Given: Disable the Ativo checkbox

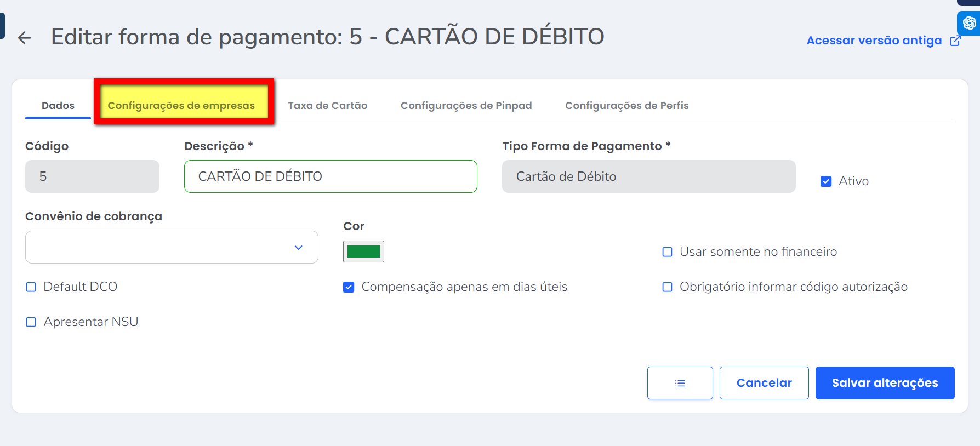Looking at the screenshot, I should coord(826,181).
